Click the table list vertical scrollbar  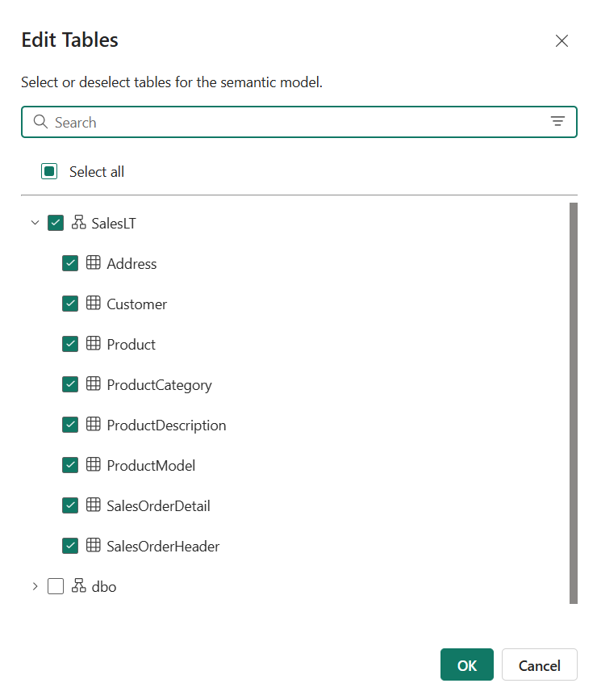574,404
